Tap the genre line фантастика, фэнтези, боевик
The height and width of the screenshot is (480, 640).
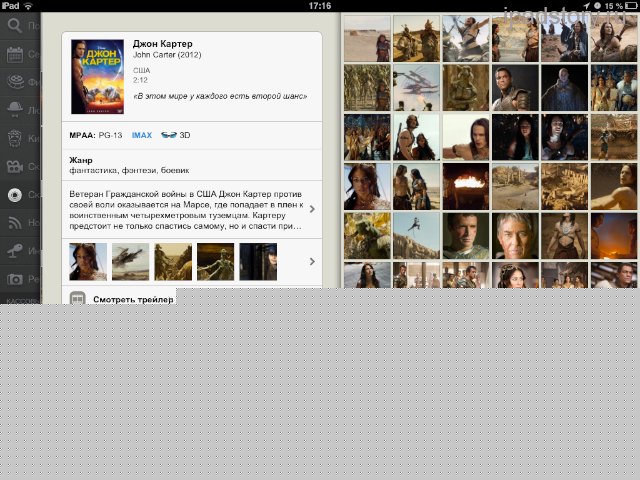(129, 171)
